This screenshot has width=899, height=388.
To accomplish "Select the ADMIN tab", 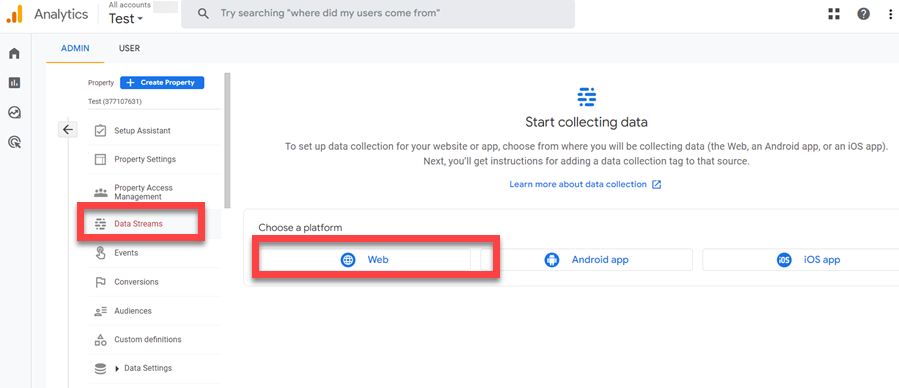I will (x=75, y=49).
